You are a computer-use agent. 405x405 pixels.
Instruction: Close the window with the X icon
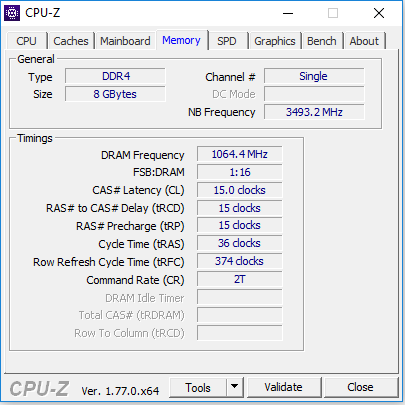(379, 13)
